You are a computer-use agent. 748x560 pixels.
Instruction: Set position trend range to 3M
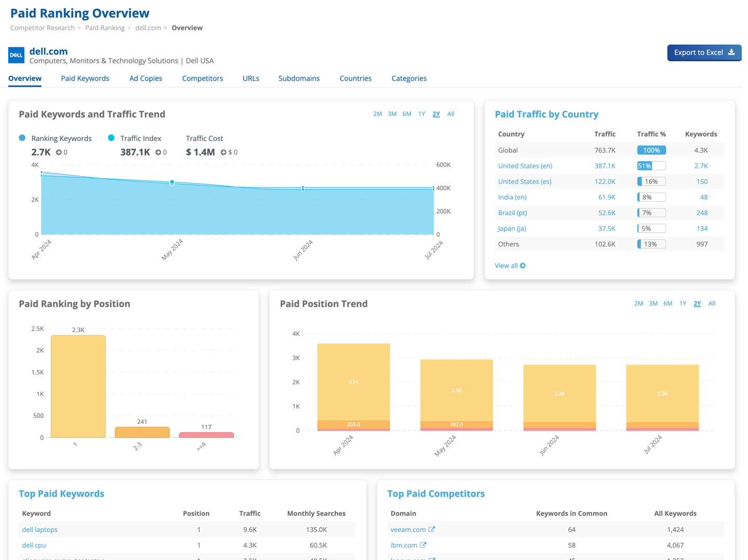click(x=653, y=303)
